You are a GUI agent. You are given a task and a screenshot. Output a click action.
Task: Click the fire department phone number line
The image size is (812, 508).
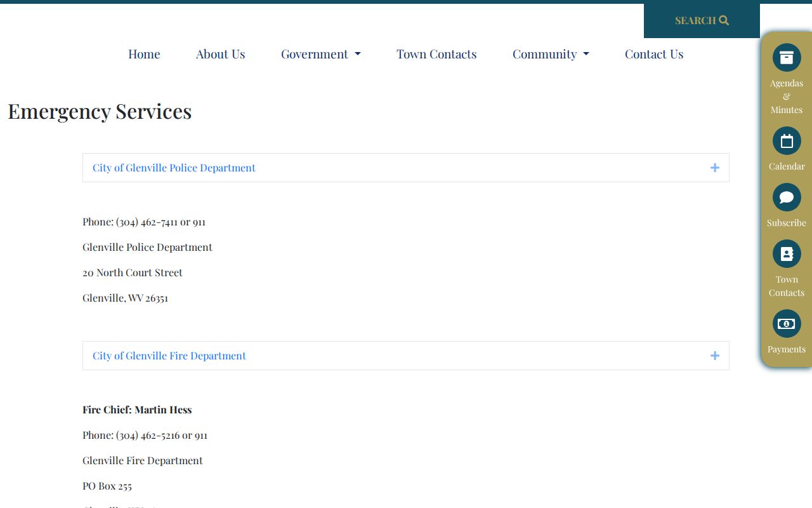click(x=145, y=435)
